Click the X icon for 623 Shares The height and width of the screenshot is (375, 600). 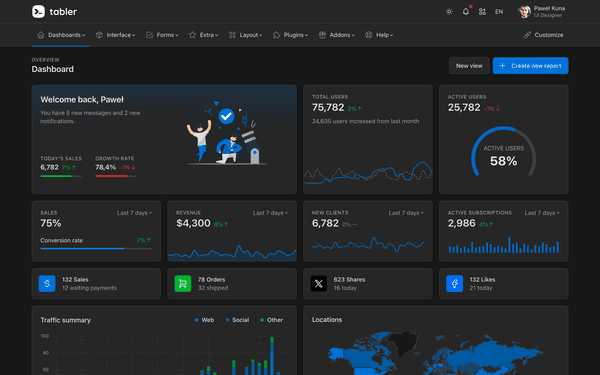pos(319,284)
